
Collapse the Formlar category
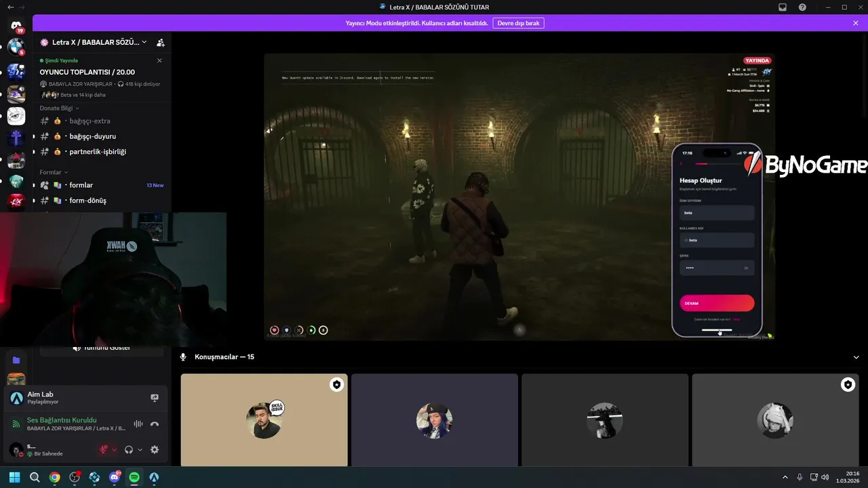pos(54,172)
